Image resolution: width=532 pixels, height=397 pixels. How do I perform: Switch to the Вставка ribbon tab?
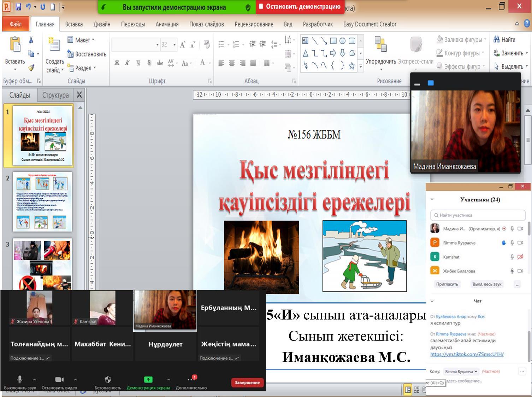[73, 24]
